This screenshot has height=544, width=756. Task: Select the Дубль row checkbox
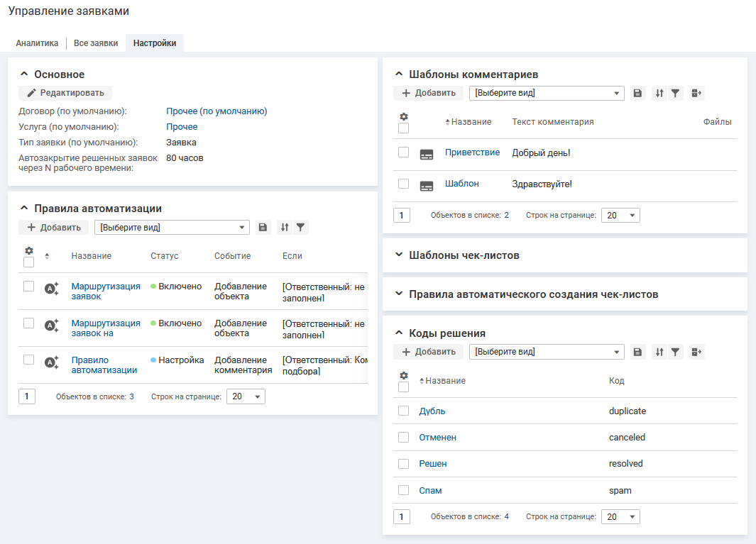click(403, 411)
